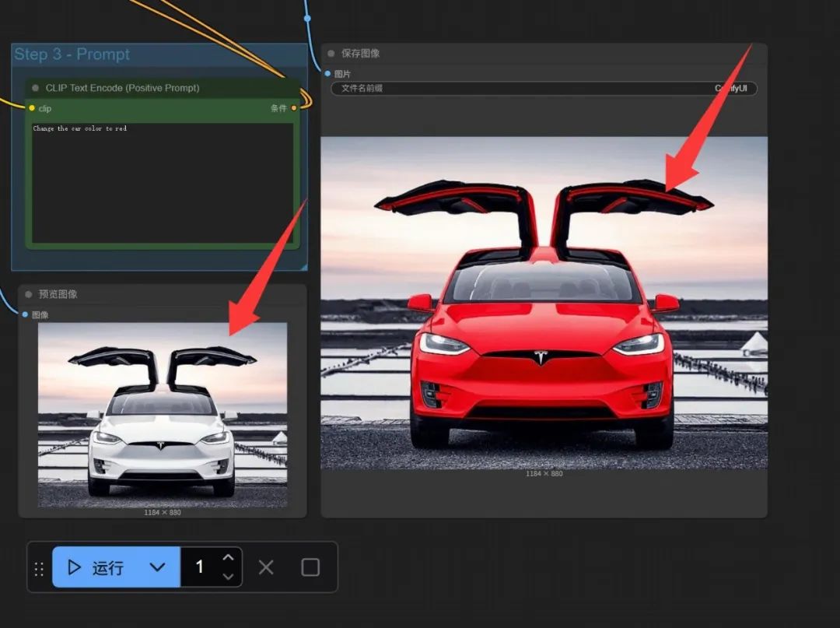Click the run toolbar drag handle dots
This screenshot has width=840, height=628.
click(39, 569)
